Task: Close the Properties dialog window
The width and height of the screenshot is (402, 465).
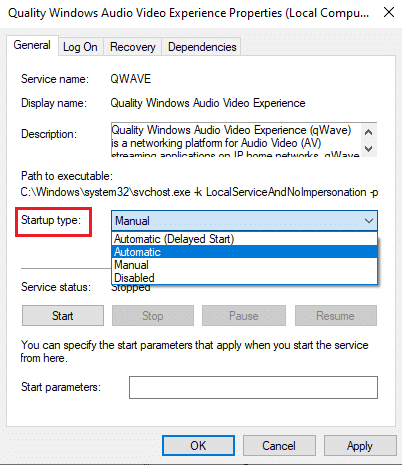Action: coord(389,13)
